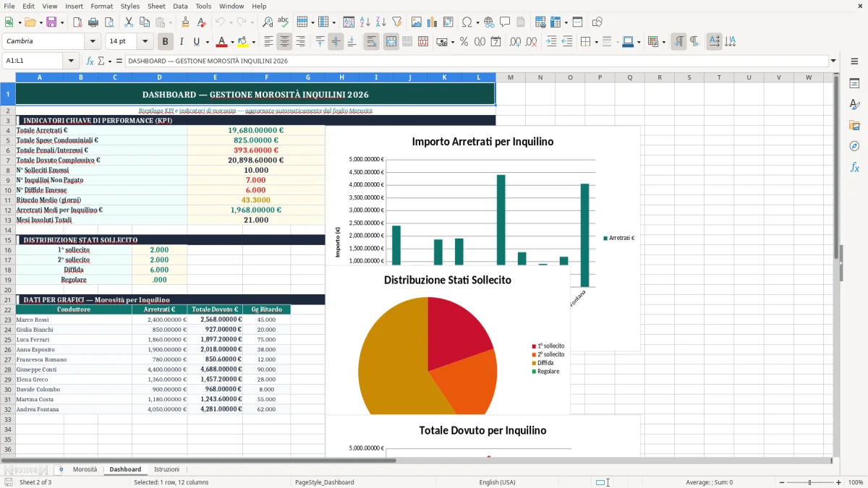The image size is (868, 488).
Task: Open the Data menu
Action: (180, 6)
